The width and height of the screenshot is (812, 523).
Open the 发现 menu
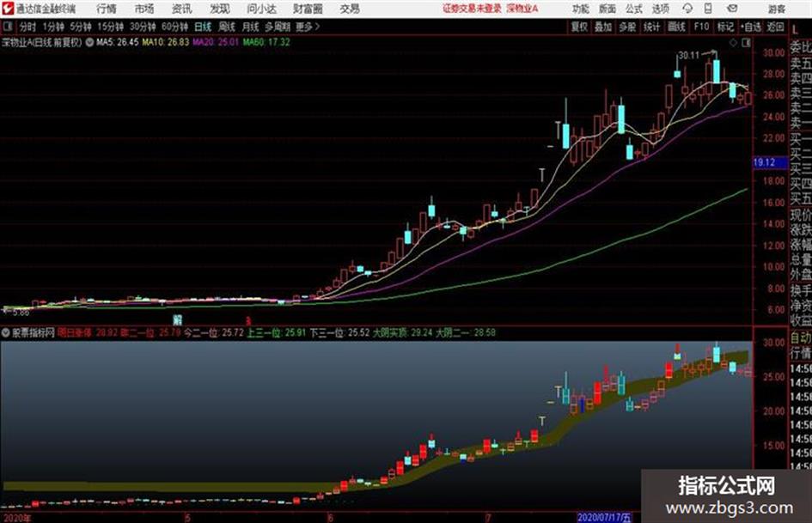tap(220, 9)
